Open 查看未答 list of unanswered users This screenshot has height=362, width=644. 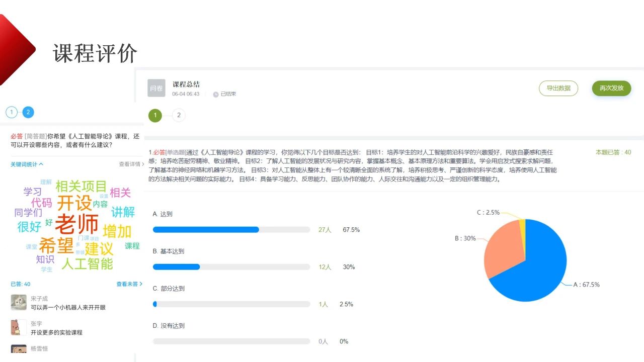point(129,284)
